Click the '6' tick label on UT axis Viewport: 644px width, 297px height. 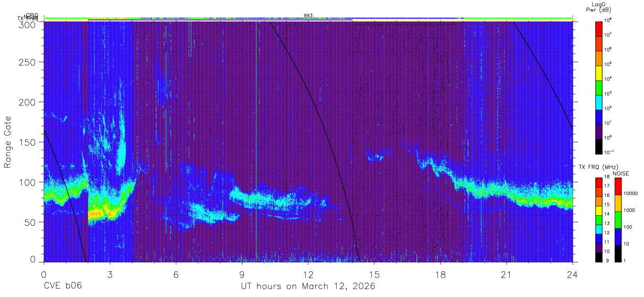click(x=176, y=274)
